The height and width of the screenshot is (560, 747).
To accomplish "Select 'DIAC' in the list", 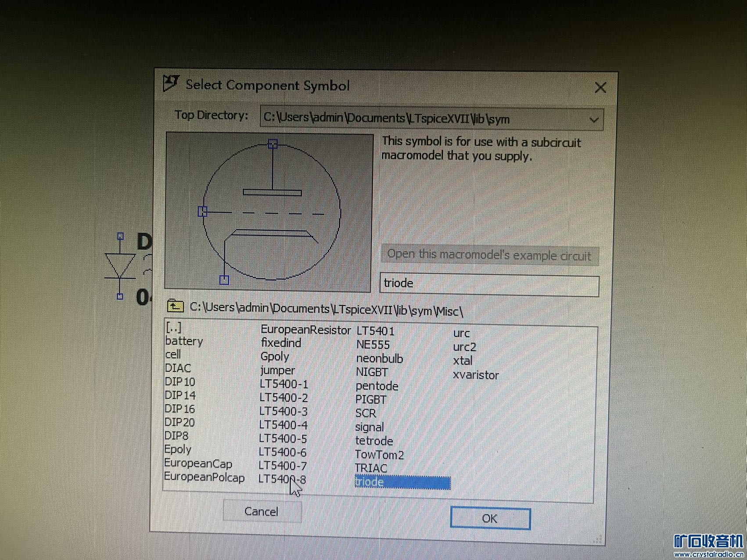I will coord(178,368).
